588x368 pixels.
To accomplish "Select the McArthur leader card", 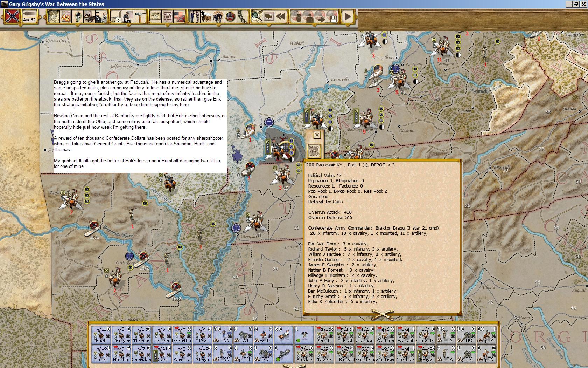I will [182, 335].
